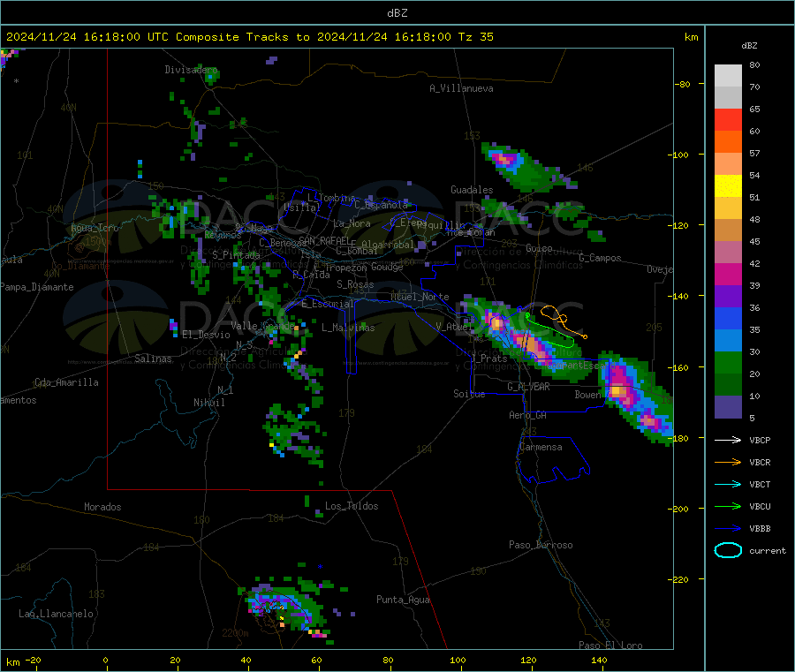This screenshot has height=672, width=795.
Task: Click the cyan 'current' ellipse legend icon
Action: (x=728, y=550)
